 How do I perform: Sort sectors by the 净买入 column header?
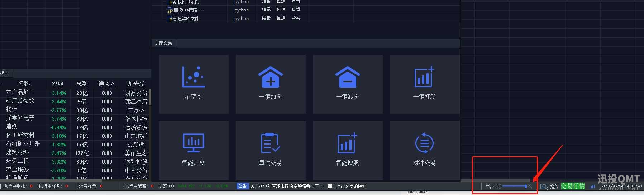[x=107, y=83]
